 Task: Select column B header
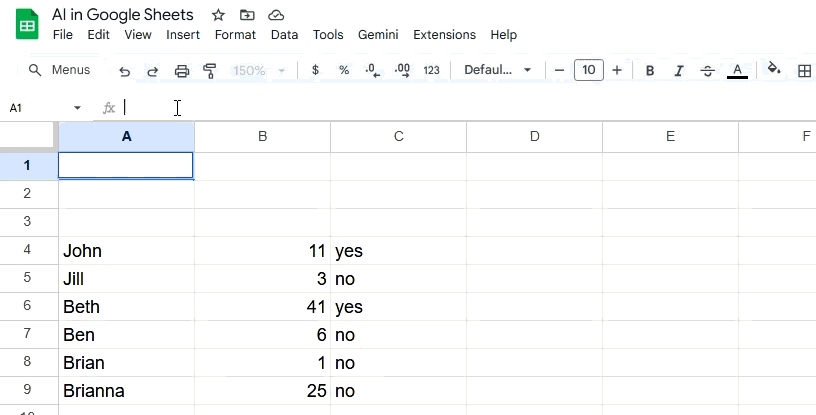pos(262,136)
